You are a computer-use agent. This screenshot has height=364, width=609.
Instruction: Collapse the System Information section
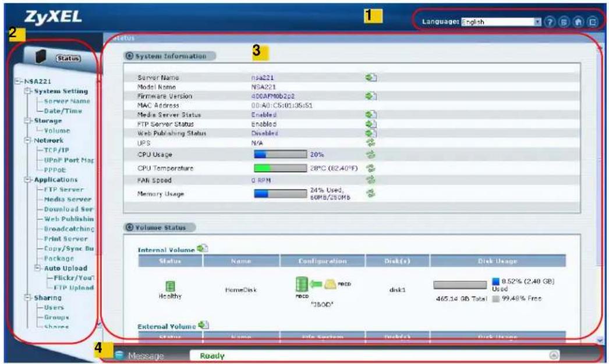(129, 56)
